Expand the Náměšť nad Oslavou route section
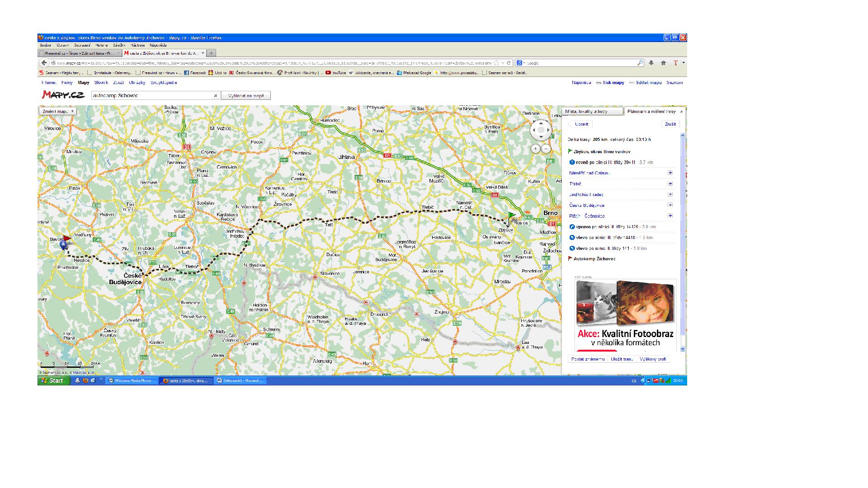This screenshot has width=868, height=488. pos(670,173)
